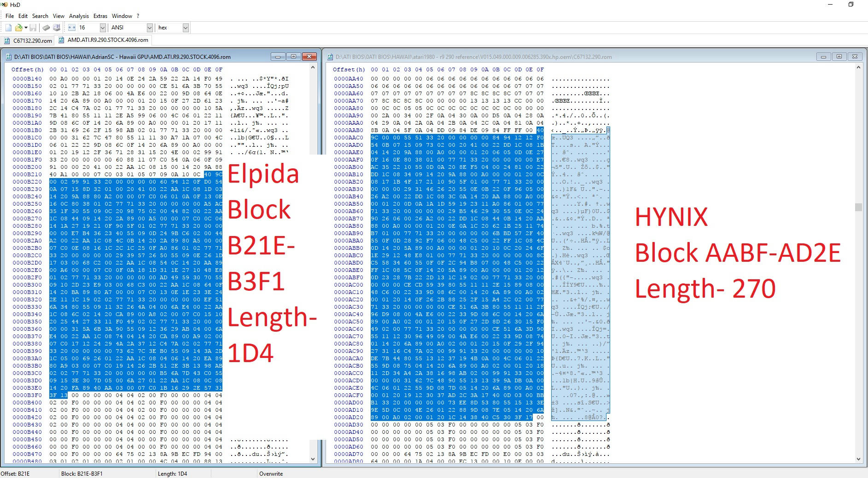Click the bytes-per-row width arrows icon
868x478 pixels.
coord(71,28)
